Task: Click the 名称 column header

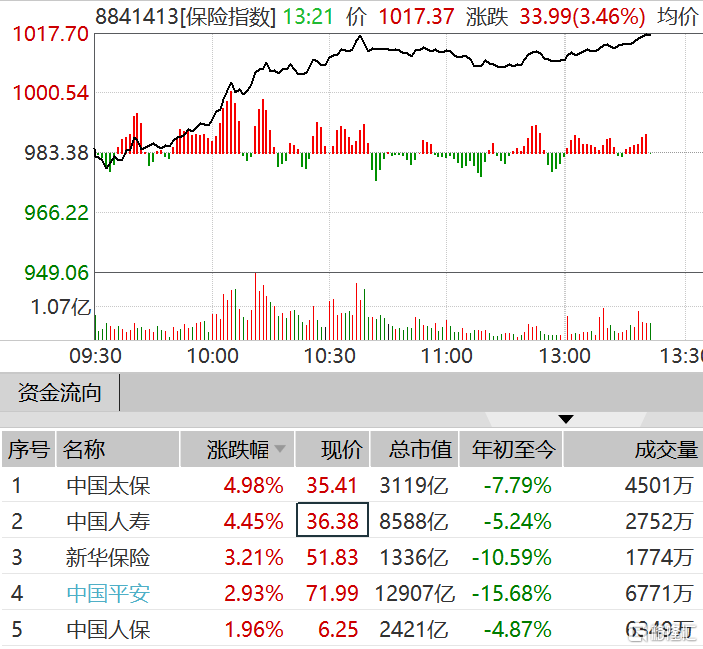Action: 117,449
